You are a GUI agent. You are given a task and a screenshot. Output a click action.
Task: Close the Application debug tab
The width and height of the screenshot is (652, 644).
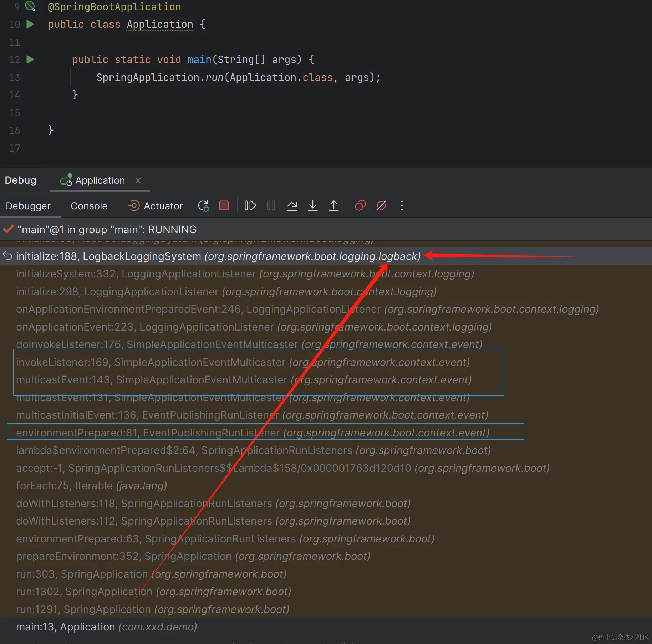138,180
